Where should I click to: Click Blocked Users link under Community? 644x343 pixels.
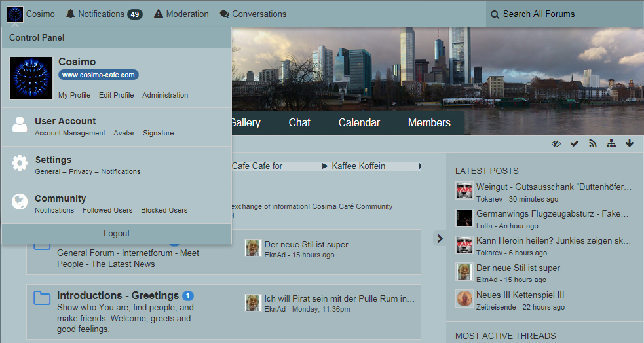[164, 210]
